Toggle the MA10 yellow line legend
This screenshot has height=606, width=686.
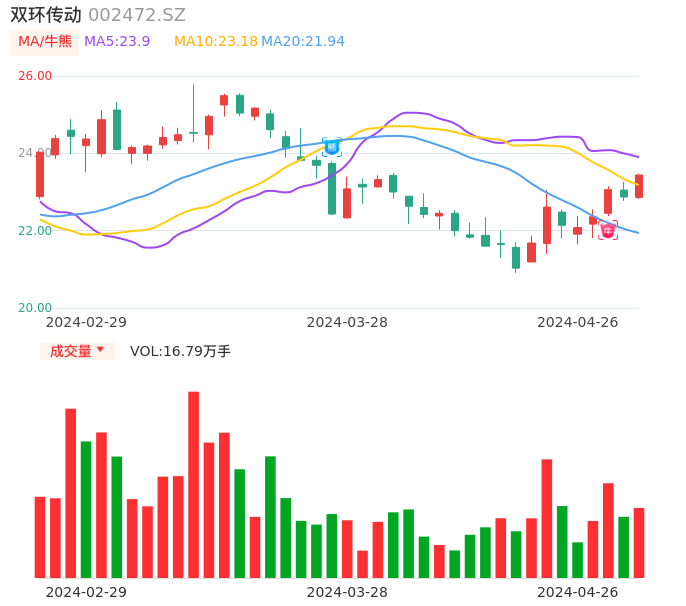click(x=215, y=42)
